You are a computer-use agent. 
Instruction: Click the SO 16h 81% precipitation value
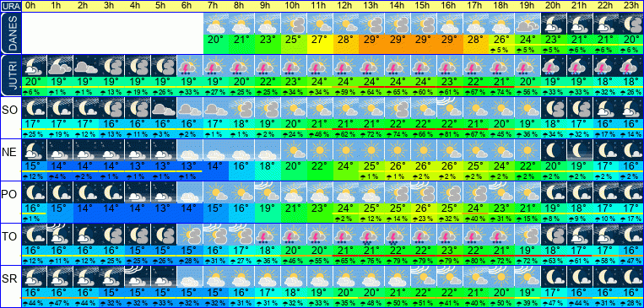pyautogui.click(x=450, y=134)
